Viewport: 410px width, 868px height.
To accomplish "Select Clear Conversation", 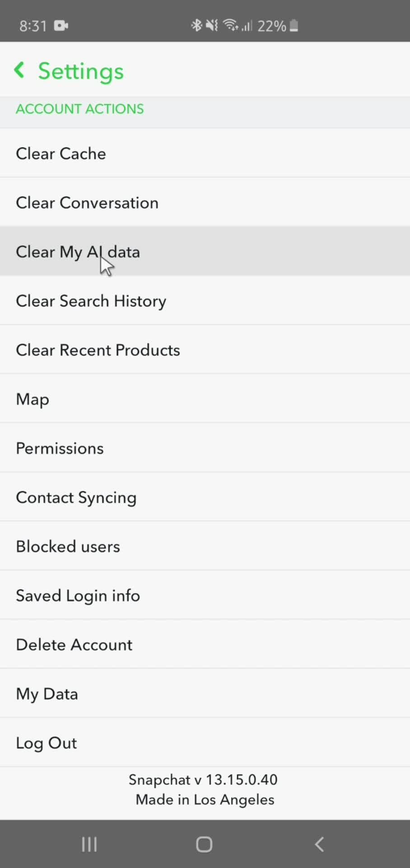I will pos(87,203).
